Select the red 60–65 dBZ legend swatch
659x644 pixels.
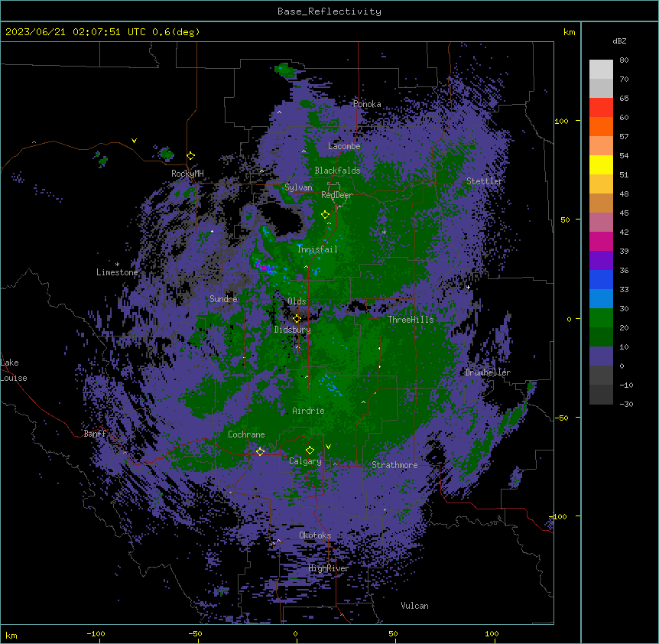tap(601, 107)
